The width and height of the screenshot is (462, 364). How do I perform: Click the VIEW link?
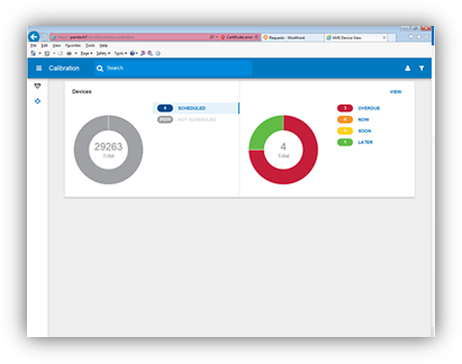(396, 92)
